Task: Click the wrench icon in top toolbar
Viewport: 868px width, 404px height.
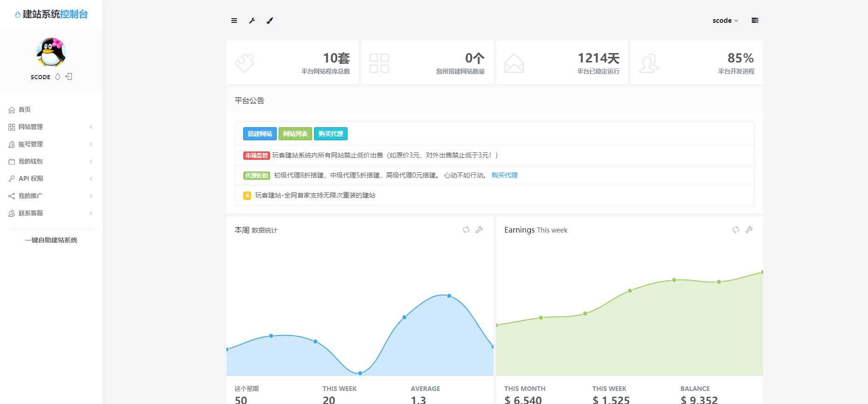Action: tap(252, 21)
